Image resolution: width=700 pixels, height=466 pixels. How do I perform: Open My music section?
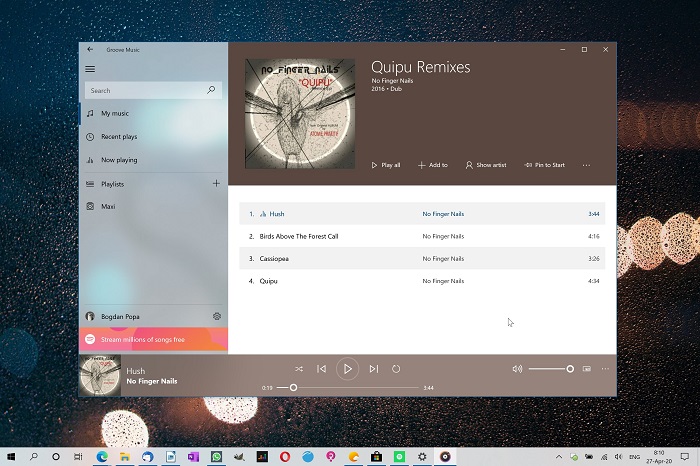coord(153,113)
